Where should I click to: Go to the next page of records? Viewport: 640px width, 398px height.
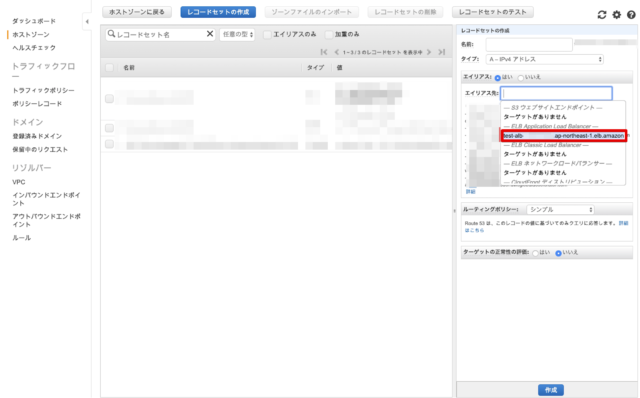pyautogui.click(x=429, y=52)
